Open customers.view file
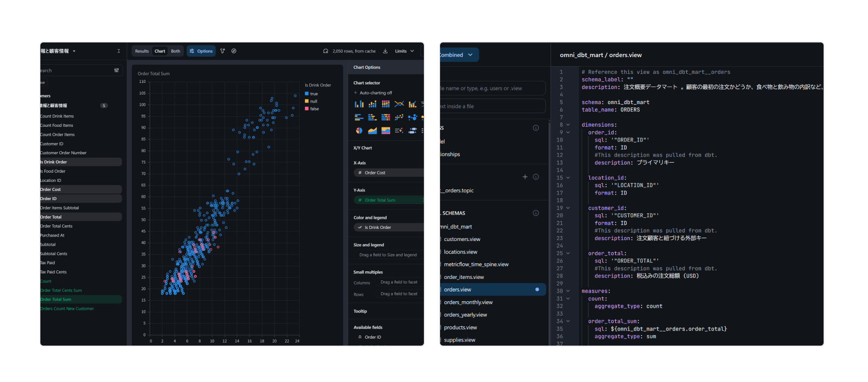Image resolution: width=868 pixels, height=382 pixels. 462,240
